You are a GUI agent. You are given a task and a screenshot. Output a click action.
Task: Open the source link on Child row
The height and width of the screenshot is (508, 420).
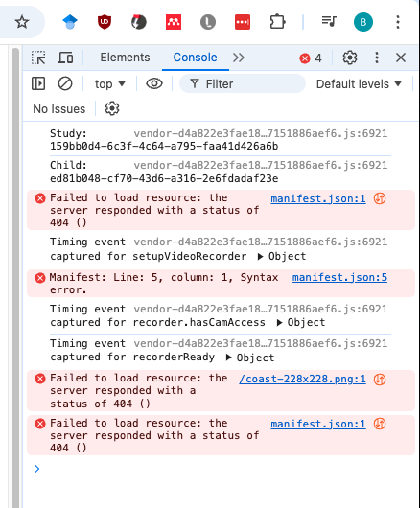(261, 165)
